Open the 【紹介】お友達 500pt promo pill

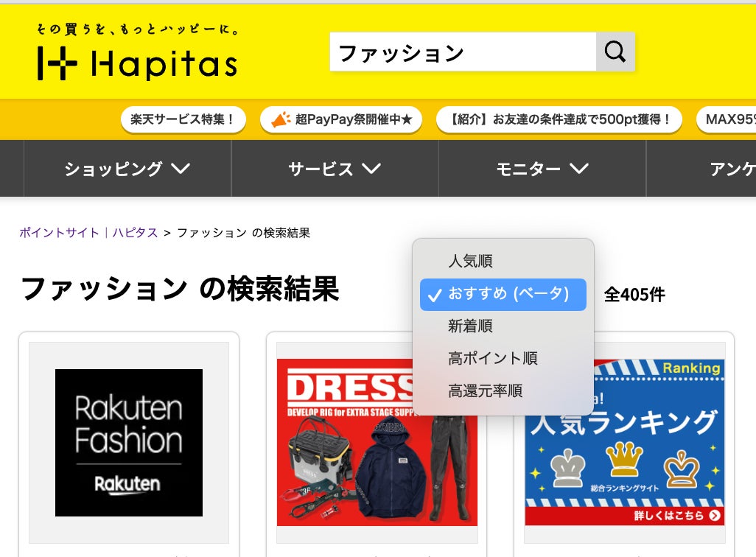coord(559,119)
